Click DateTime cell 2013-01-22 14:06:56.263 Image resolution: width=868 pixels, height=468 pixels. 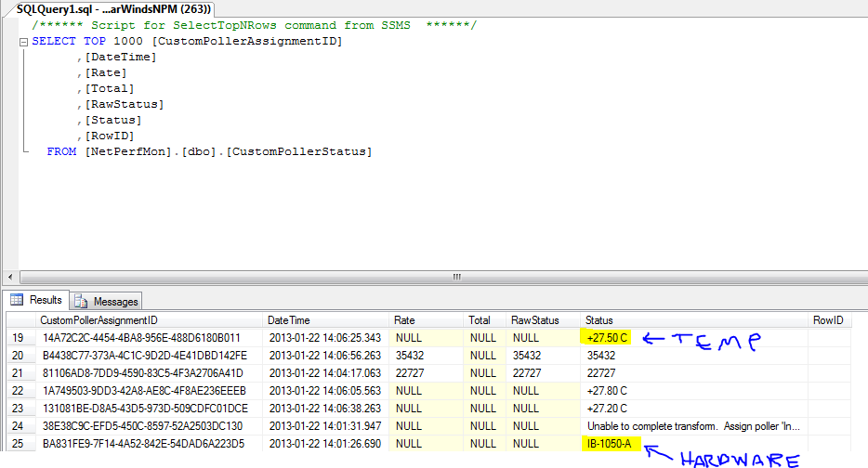pos(325,356)
